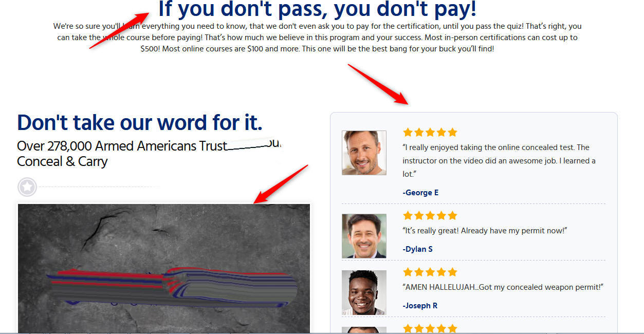Click the star row below Joseph R
Viewport: 644px width, 334px height.
[x=430, y=328]
